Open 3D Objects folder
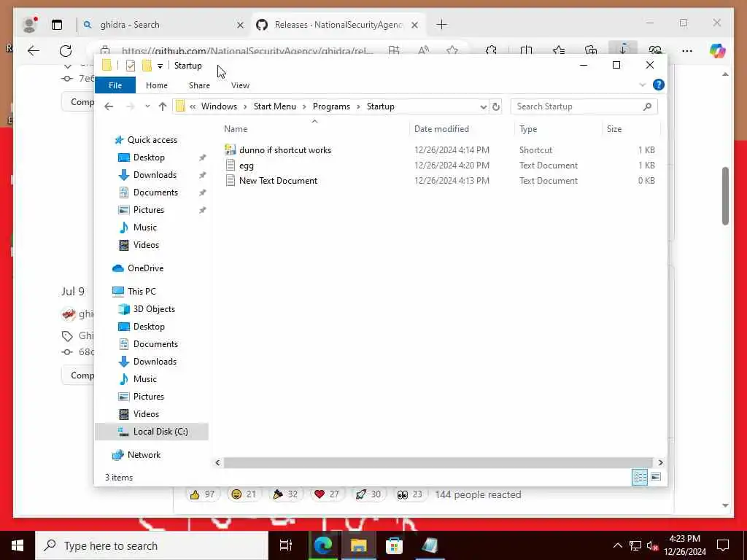This screenshot has height=560, width=747. pyautogui.click(x=154, y=309)
